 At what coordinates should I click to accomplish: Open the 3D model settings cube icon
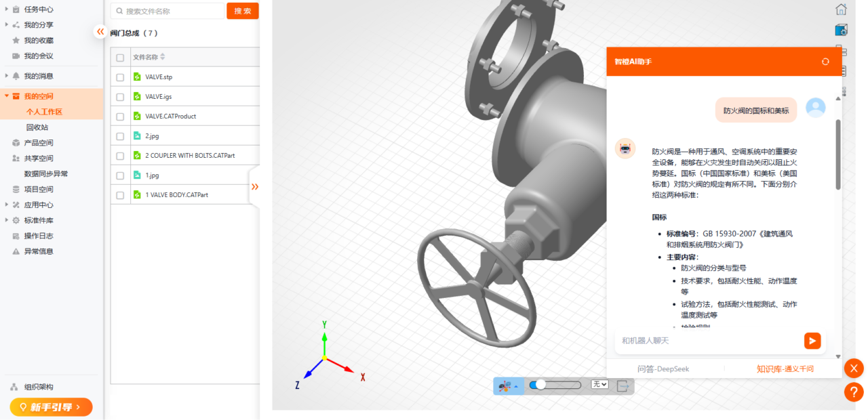(x=841, y=30)
